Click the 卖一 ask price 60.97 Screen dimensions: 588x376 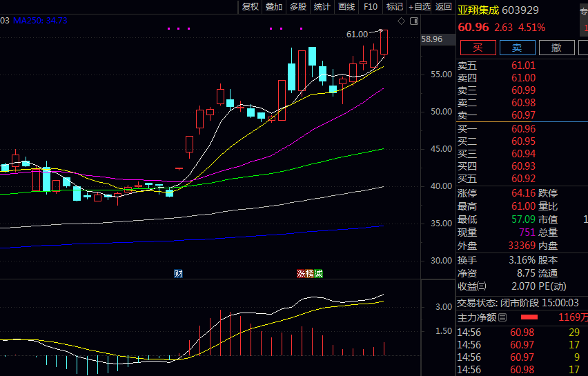pyautogui.click(x=523, y=115)
